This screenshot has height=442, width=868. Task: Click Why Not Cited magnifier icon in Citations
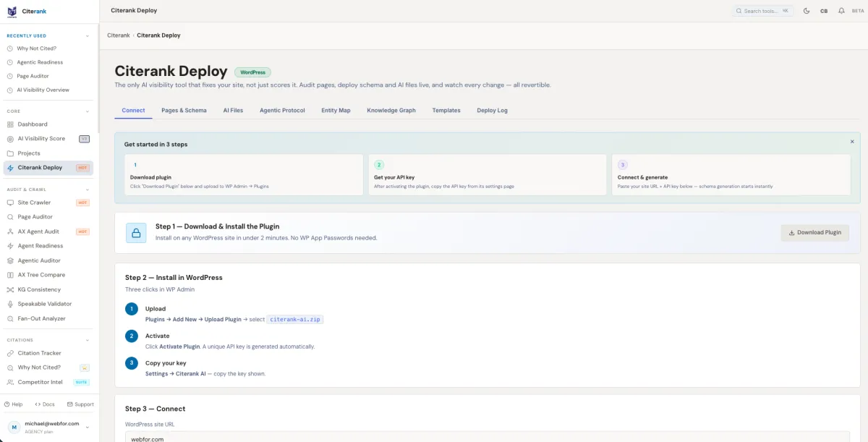click(10, 367)
